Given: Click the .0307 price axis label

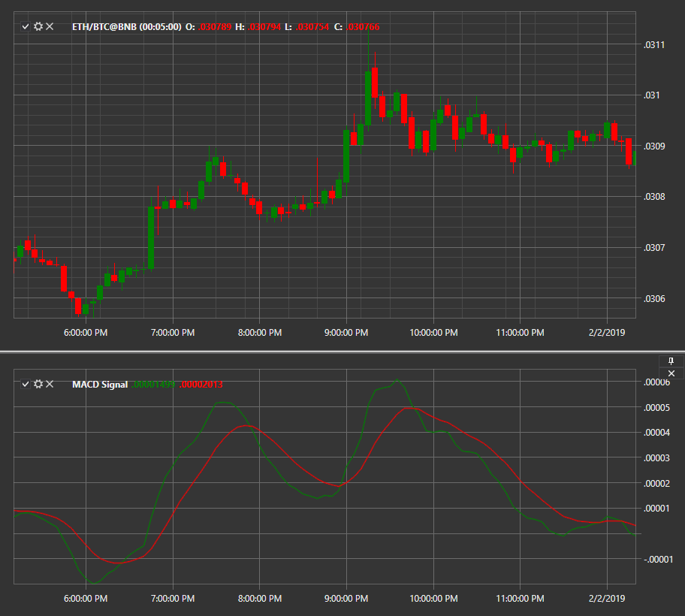Looking at the screenshot, I should 654,248.
